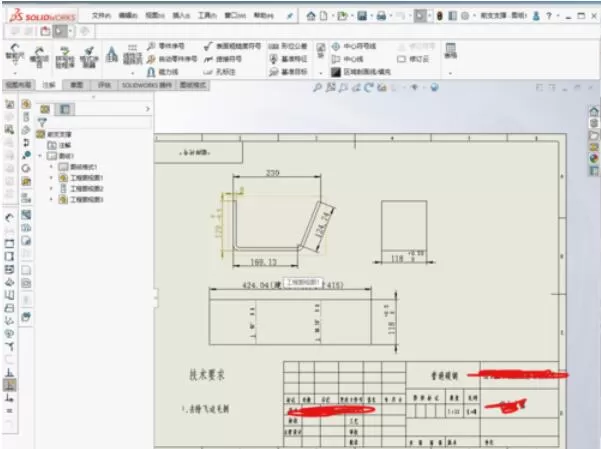Image resolution: width=601 pixels, height=449 pixels.
Task: Open the 插入 (Insert) menu
Action: pyautogui.click(x=181, y=16)
